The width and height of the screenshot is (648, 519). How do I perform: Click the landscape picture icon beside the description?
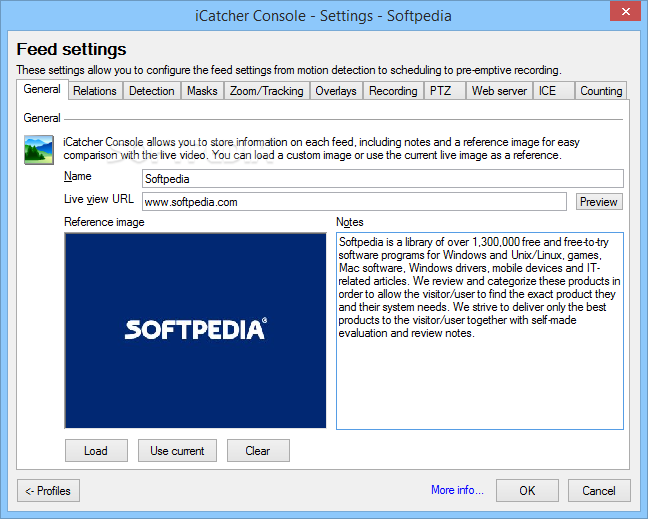click(39, 150)
